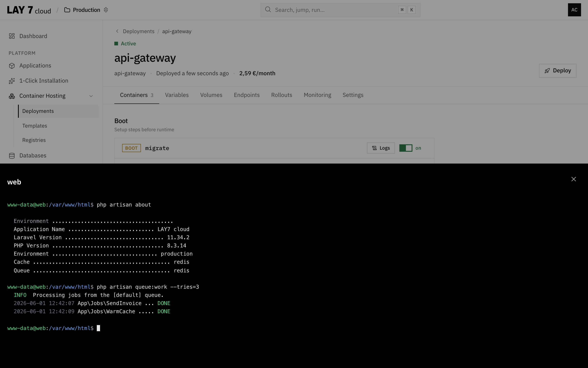Close the web terminal panel

[x=574, y=179]
